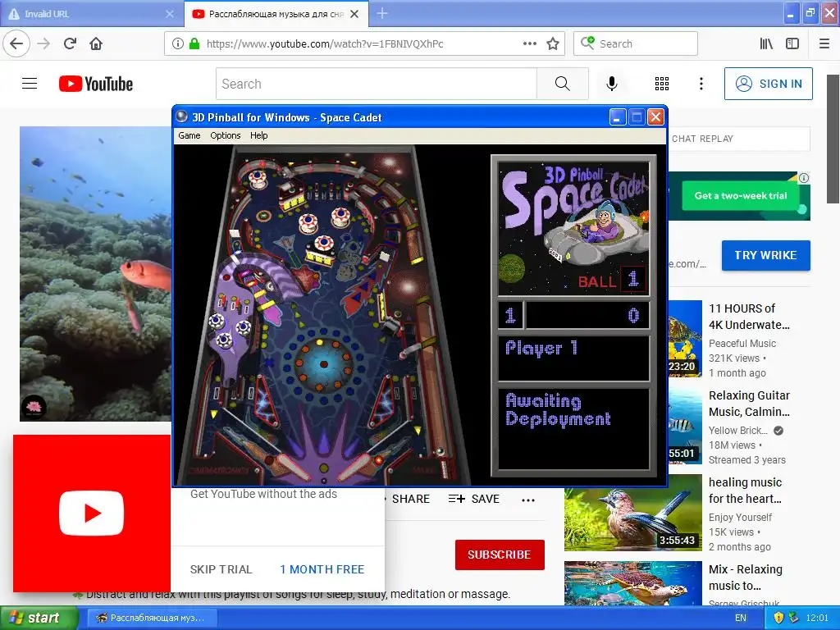Start voice search with microphone icon
840x630 pixels.
tap(612, 84)
